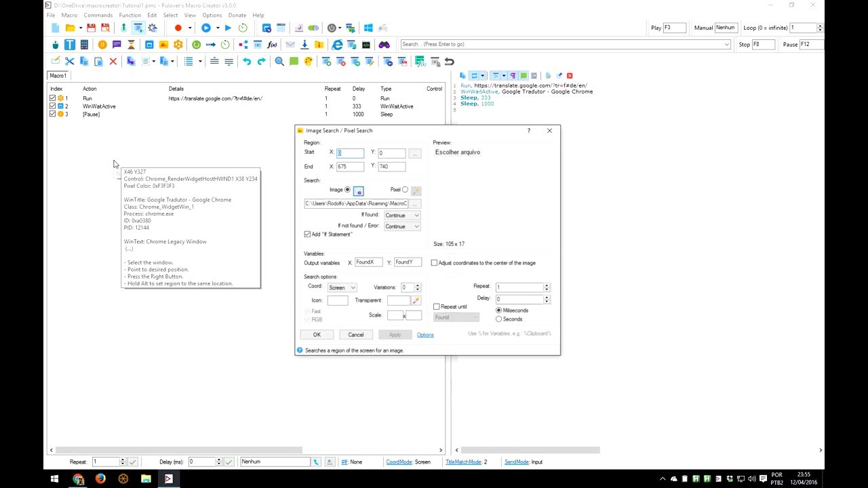The image size is (868, 488).
Task: Open the Nenhum hotkey dropdown at bottom
Action: 275,462
